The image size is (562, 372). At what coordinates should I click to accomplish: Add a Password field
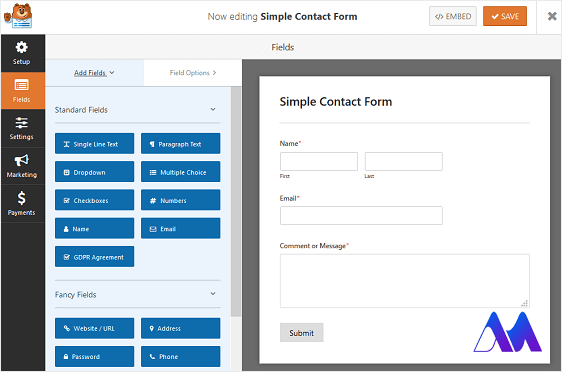[94, 356]
